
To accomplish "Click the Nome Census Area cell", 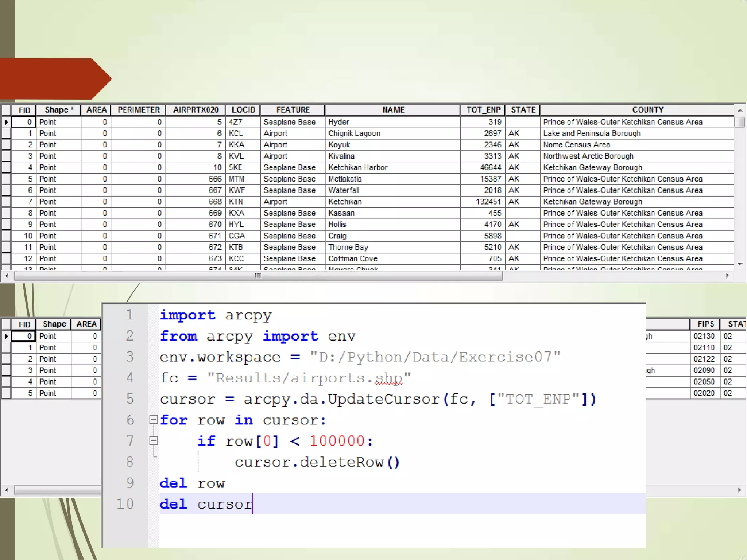I will 637,145.
